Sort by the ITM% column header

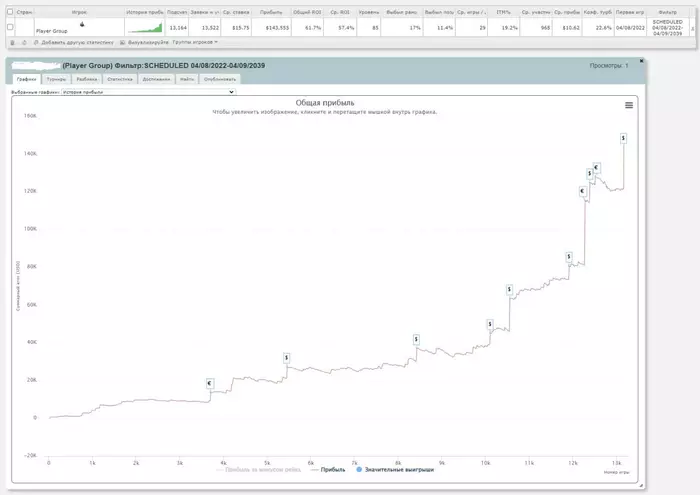click(503, 12)
